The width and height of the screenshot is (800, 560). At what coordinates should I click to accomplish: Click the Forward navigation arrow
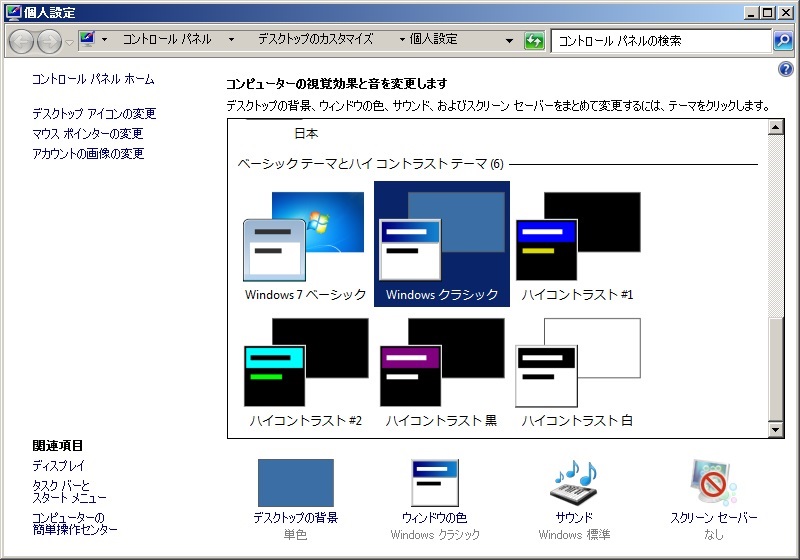(x=49, y=41)
